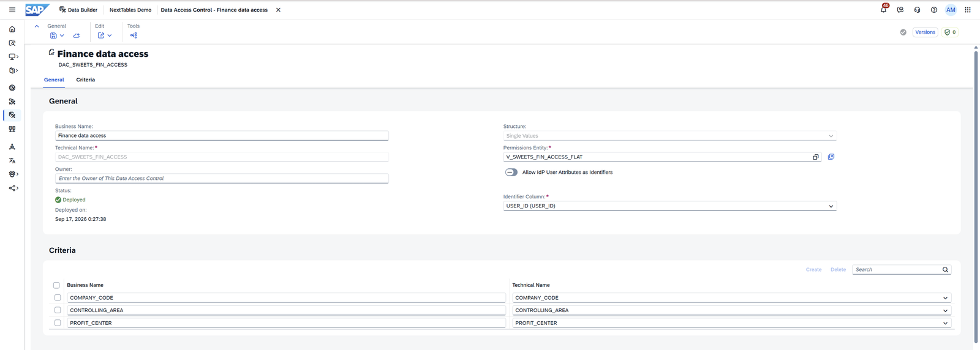Open the Save dropdown arrow
Screen dimensions: 980x350
point(62,35)
